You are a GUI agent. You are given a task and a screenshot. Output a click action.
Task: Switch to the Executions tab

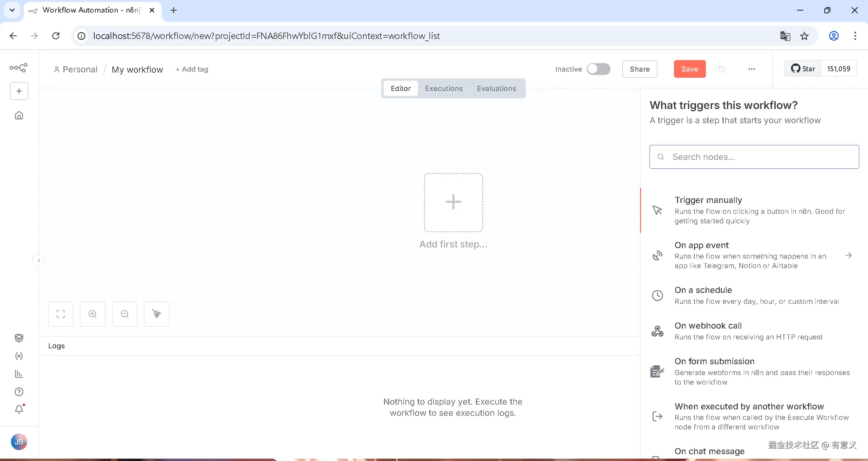pyautogui.click(x=444, y=88)
